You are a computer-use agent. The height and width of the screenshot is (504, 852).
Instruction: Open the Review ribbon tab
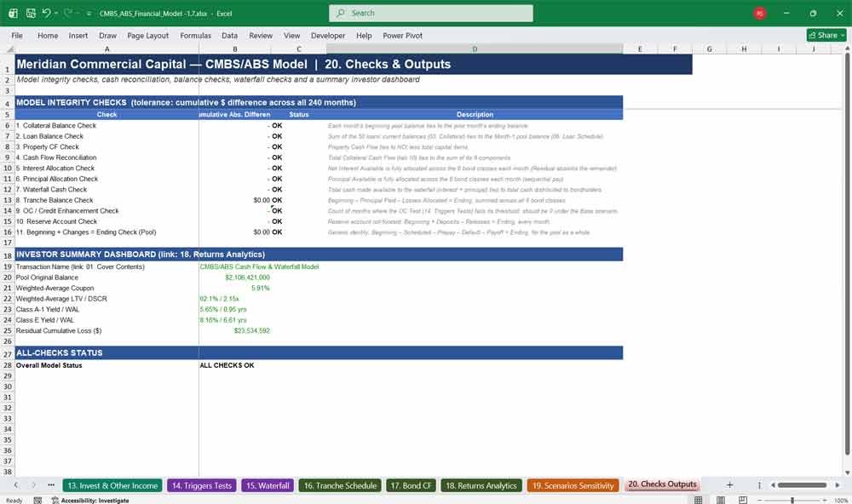point(261,35)
